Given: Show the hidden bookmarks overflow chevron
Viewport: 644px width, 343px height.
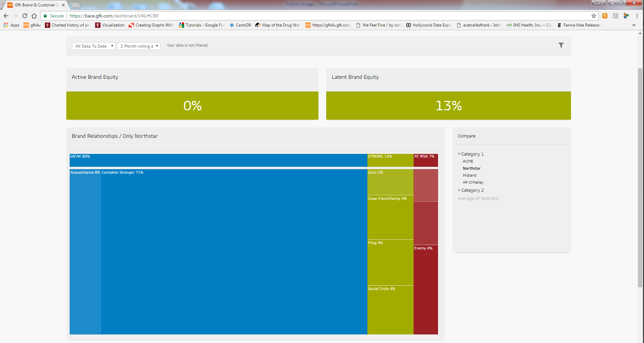Looking at the screenshot, I should [x=634, y=25].
